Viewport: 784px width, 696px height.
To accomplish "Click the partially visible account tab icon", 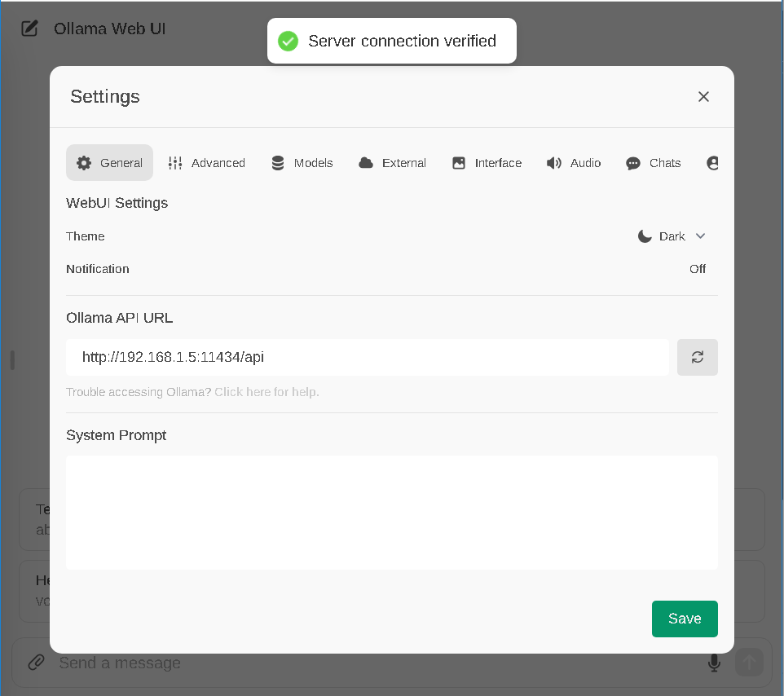I will [712, 162].
